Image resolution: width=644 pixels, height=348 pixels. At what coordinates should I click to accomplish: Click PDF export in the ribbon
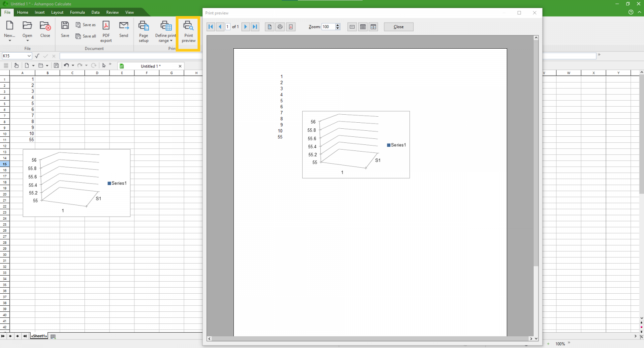[x=106, y=31]
